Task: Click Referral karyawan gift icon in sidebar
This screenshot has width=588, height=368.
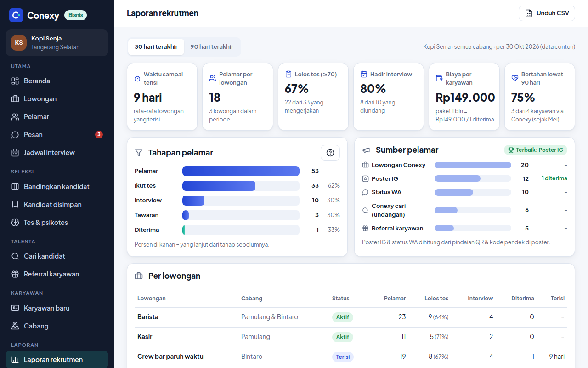Action: point(15,274)
